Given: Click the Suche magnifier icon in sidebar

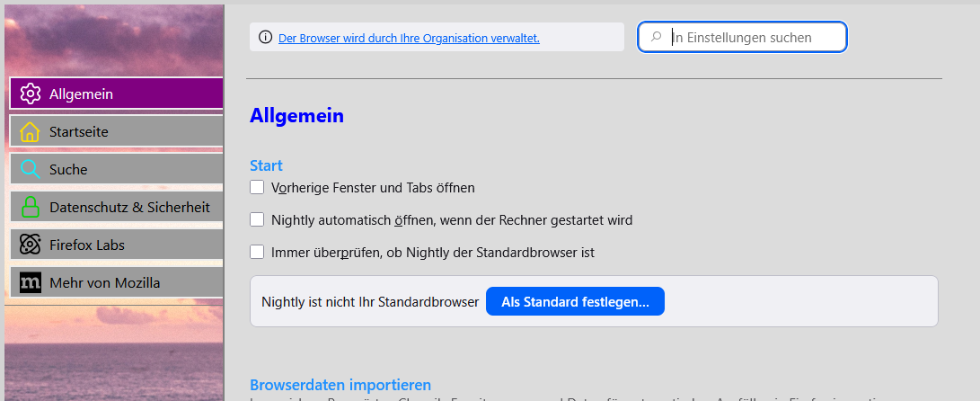Looking at the screenshot, I should 31,169.
